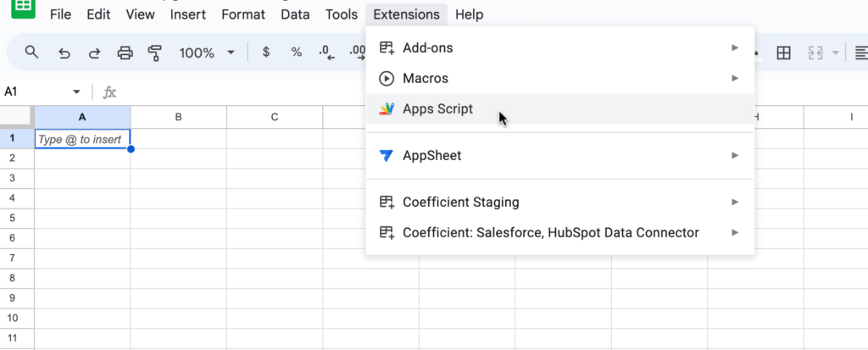Viewport: 868px width, 350px height.
Task: Select column A header
Action: pos(82,118)
